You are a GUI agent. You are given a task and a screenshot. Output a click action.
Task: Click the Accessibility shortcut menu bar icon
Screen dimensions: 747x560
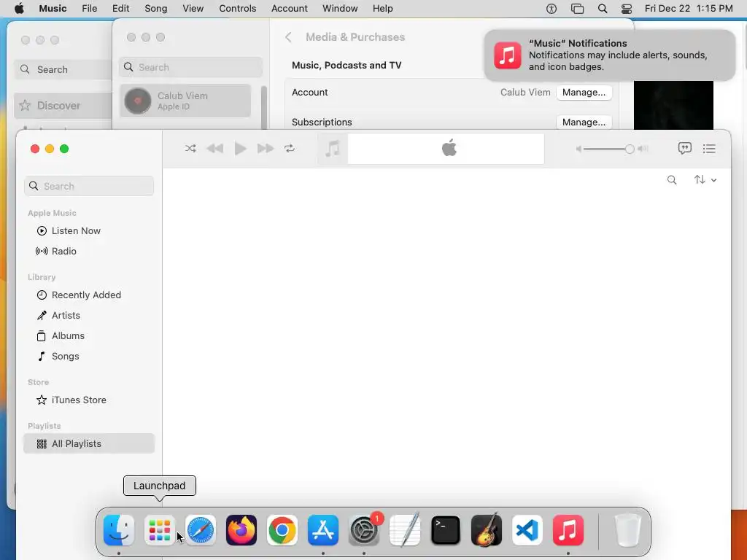[551, 9]
